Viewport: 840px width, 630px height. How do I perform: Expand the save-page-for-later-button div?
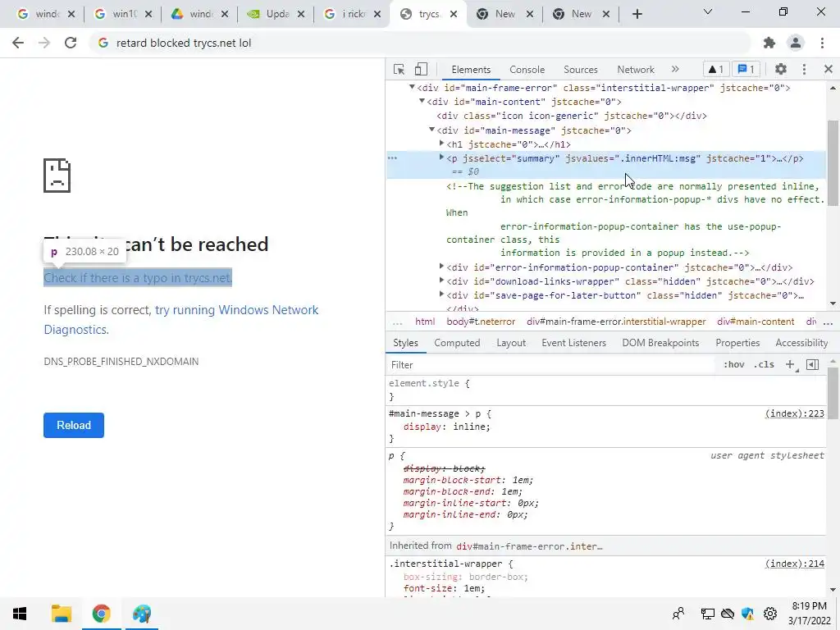441,294
